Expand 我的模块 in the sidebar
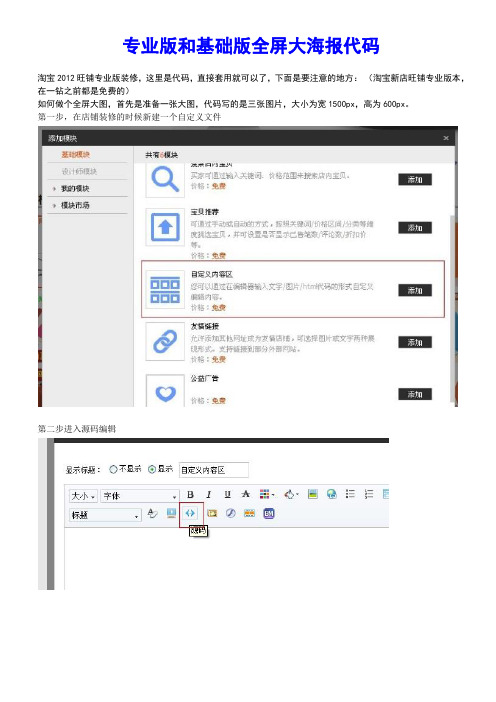 [x=74, y=188]
